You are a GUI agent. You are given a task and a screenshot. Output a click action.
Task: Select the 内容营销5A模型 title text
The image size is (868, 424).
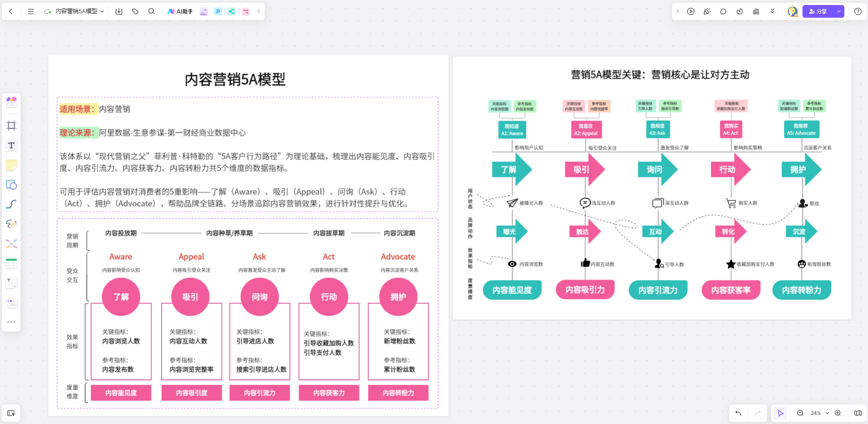235,80
